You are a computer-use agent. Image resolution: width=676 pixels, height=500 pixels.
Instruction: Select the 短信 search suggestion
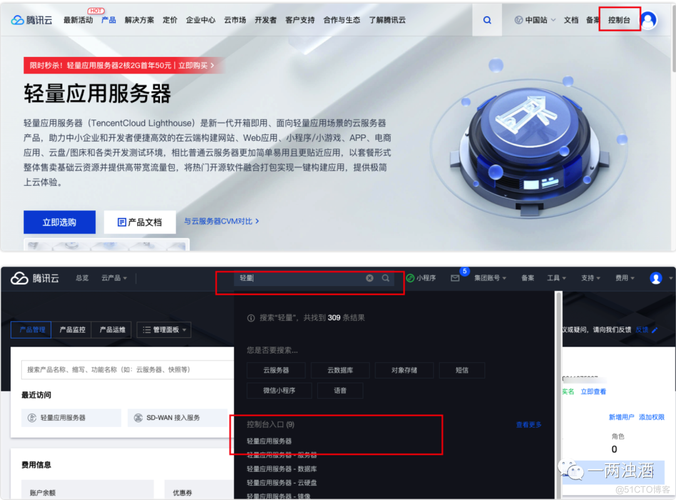[462, 370]
